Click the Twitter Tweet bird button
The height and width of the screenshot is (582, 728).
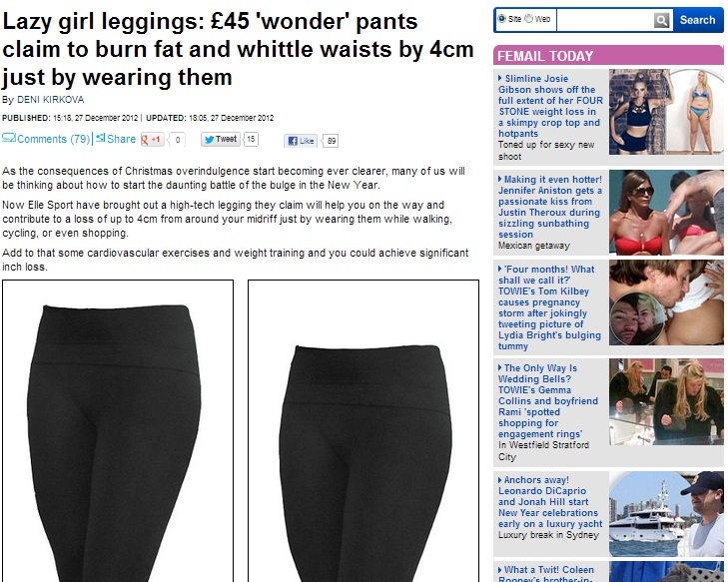tap(221, 139)
